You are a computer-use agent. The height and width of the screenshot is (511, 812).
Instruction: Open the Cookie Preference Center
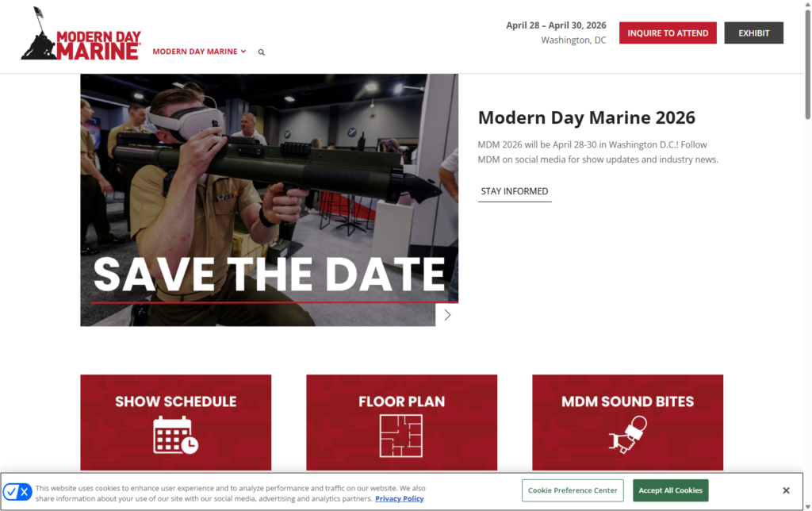pos(573,490)
